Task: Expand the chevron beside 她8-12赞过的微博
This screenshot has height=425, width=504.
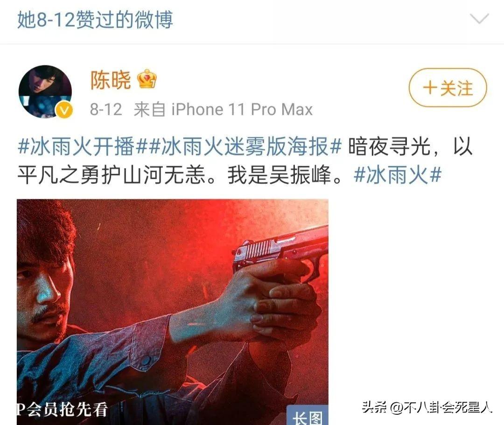Action: tap(479, 19)
